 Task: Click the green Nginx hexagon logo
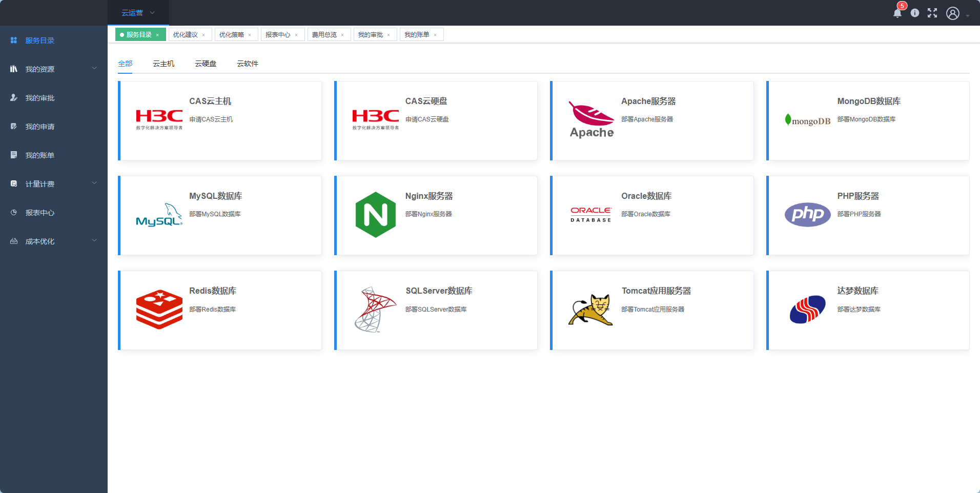click(x=376, y=215)
